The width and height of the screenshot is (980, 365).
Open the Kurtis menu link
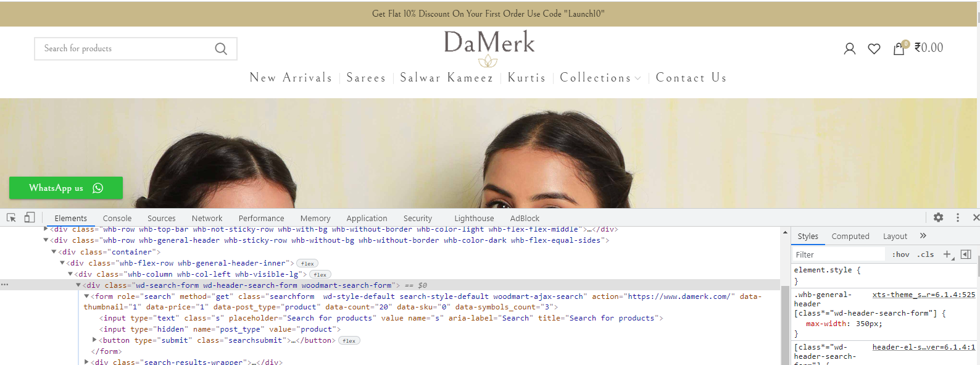pyautogui.click(x=527, y=78)
